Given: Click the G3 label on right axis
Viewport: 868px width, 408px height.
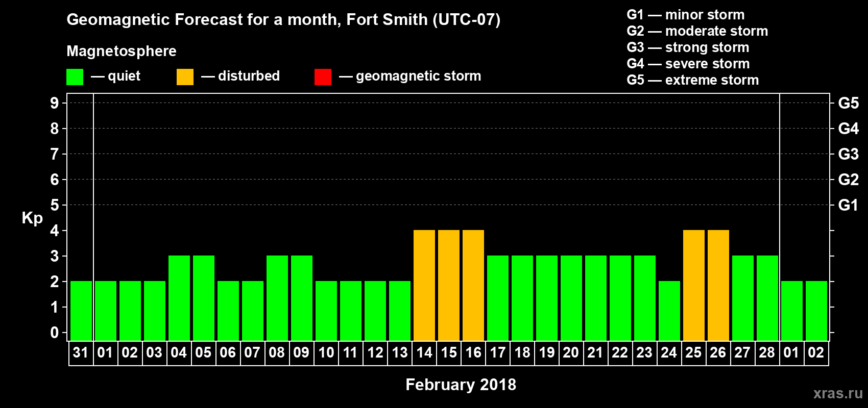Looking at the screenshot, I should 849,154.
